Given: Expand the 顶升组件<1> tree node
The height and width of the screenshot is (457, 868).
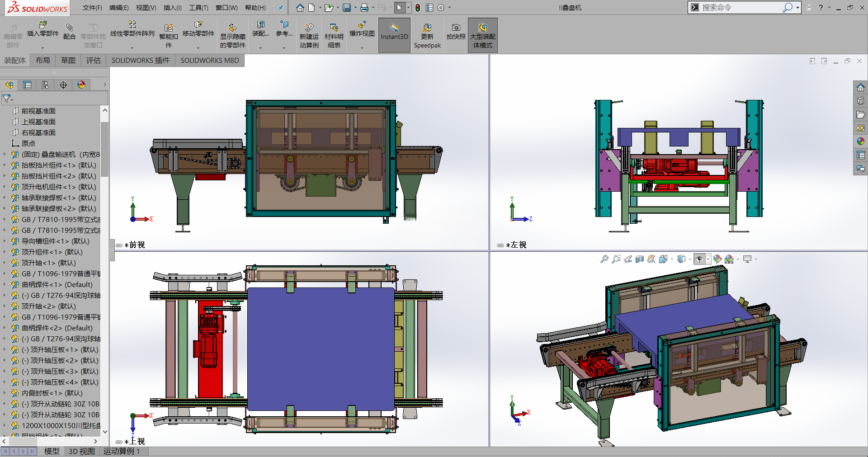Looking at the screenshot, I should pos(5,252).
